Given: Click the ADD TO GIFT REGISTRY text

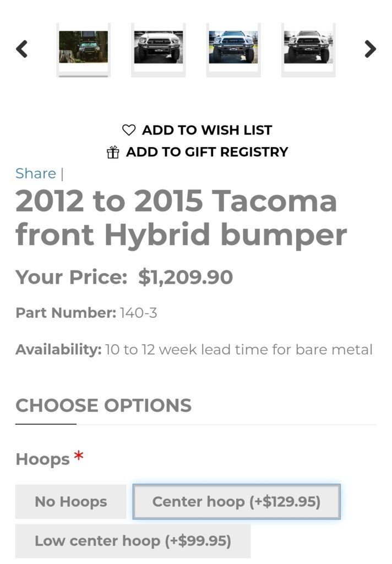Looking at the screenshot, I should (207, 152).
